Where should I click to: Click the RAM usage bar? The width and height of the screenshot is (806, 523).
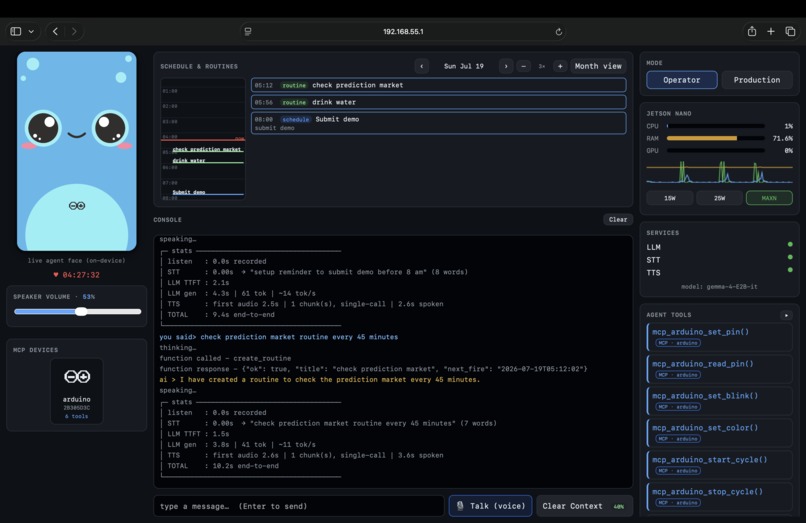pyautogui.click(x=716, y=138)
